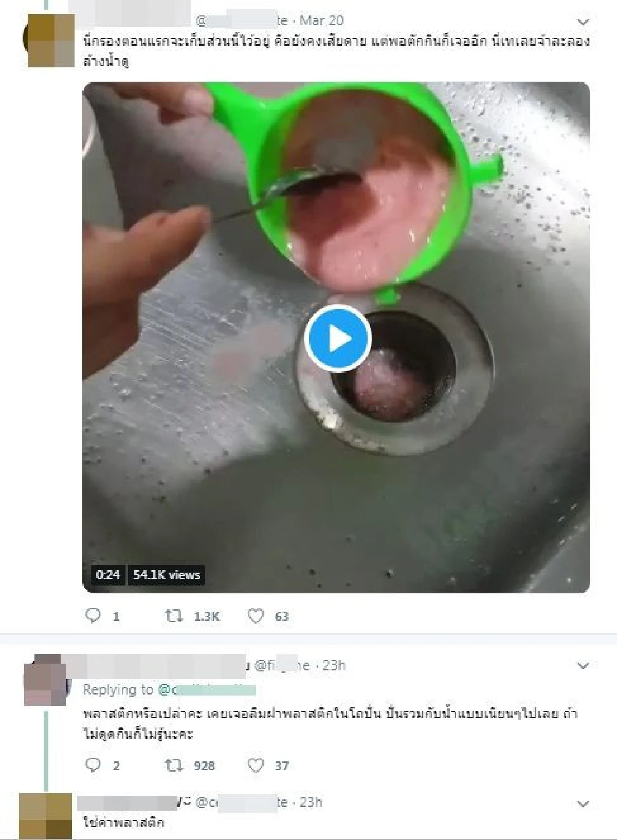This screenshot has width=617, height=840.
Task: Open the 23h timestamp of middle reply
Action: pyautogui.click(x=334, y=666)
